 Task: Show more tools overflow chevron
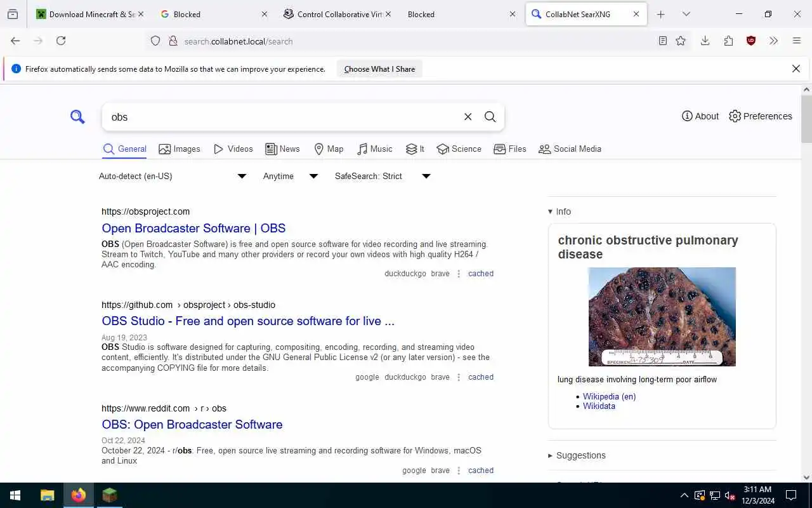click(x=773, y=41)
